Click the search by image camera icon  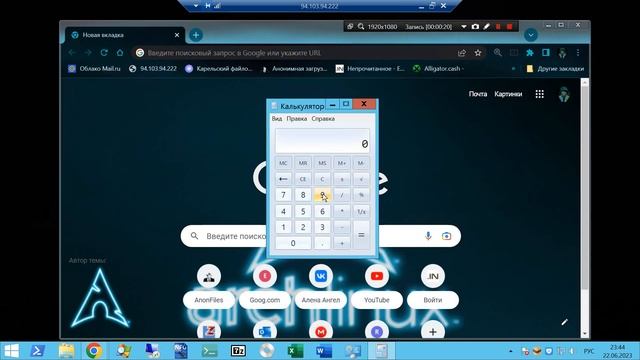(x=447, y=236)
